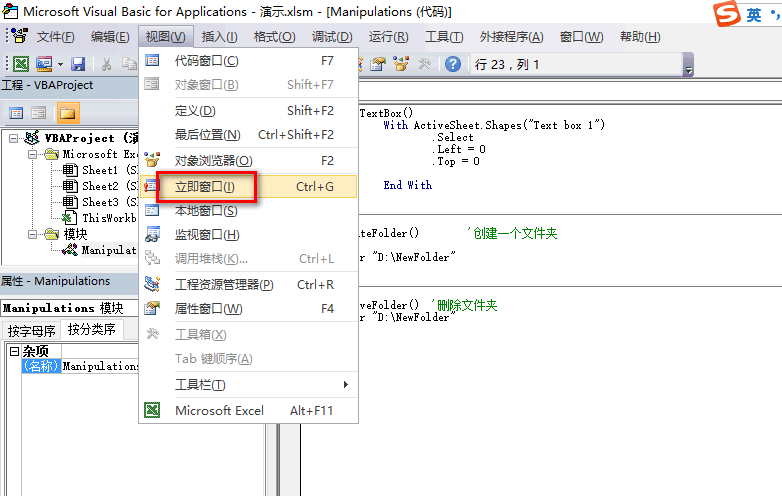This screenshot has width=782, height=496.
Task: Open the 文件(F) menu
Action: (x=55, y=37)
